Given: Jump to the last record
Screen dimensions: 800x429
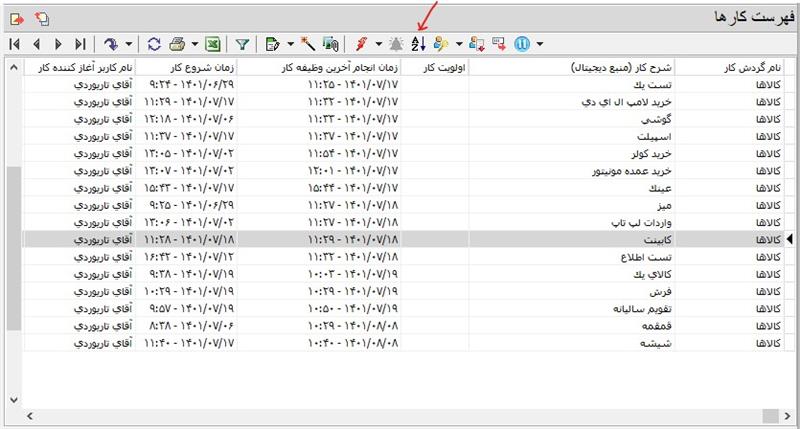Looking at the screenshot, I should pyautogui.click(x=80, y=44).
